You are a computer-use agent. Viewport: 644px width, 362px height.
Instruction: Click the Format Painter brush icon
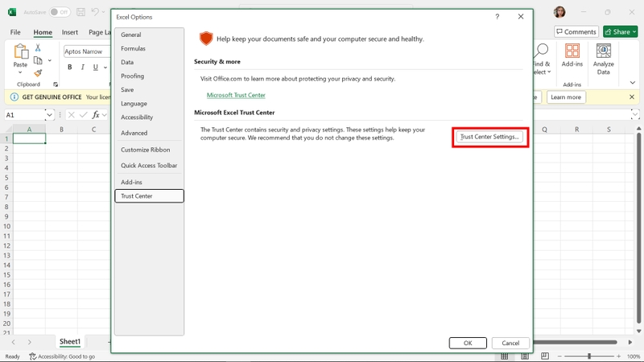tap(38, 73)
